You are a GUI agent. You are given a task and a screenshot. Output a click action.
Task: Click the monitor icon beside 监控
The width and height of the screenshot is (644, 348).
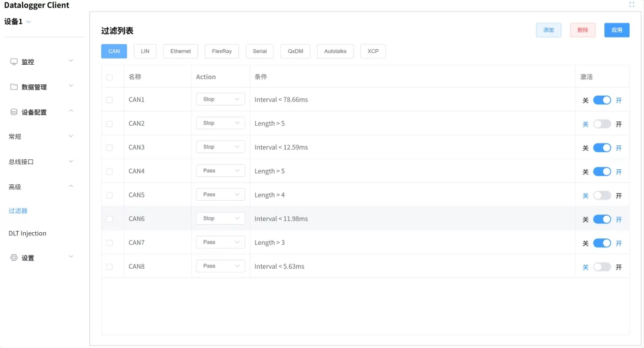[x=14, y=62]
